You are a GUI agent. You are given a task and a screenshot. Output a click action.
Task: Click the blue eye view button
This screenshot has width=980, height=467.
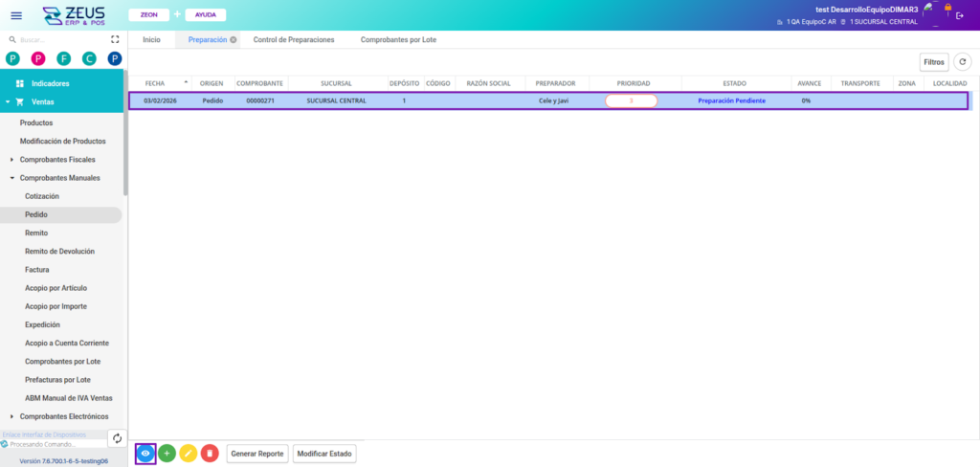pos(145,454)
